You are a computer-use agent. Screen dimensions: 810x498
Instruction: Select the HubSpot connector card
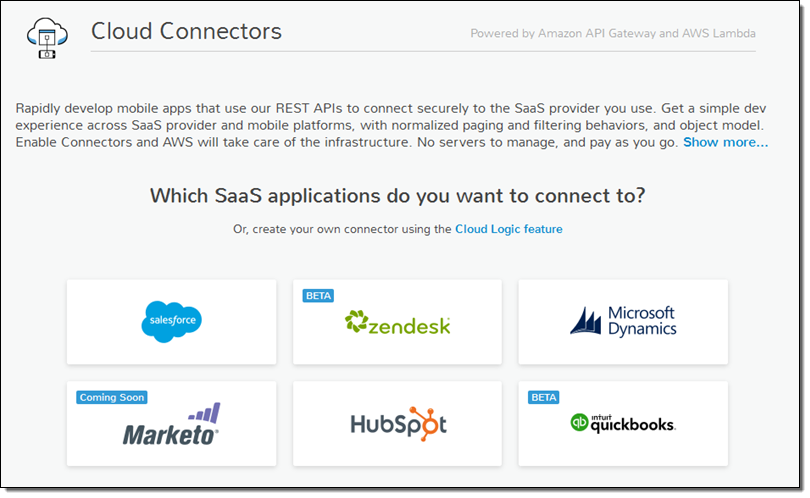coord(397,424)
